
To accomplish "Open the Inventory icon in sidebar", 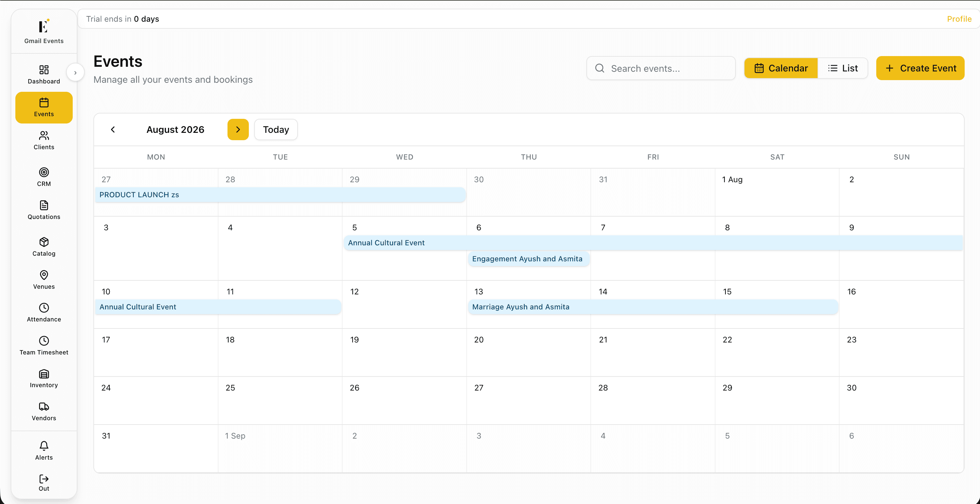I will coord(44,373).
